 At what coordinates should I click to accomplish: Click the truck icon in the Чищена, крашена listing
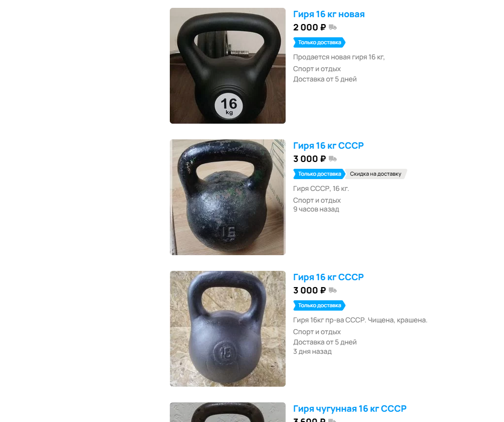point(333,290)
